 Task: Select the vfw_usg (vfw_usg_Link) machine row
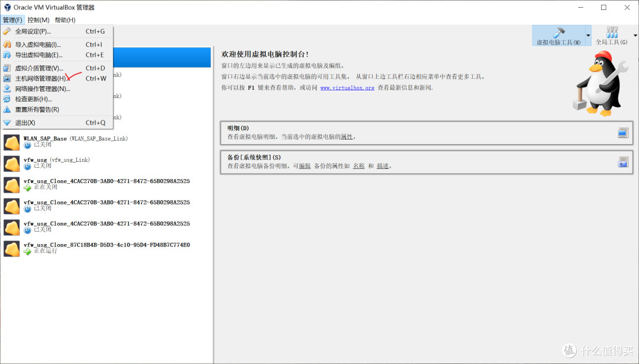pyautogui.click(x=106, y=163)
